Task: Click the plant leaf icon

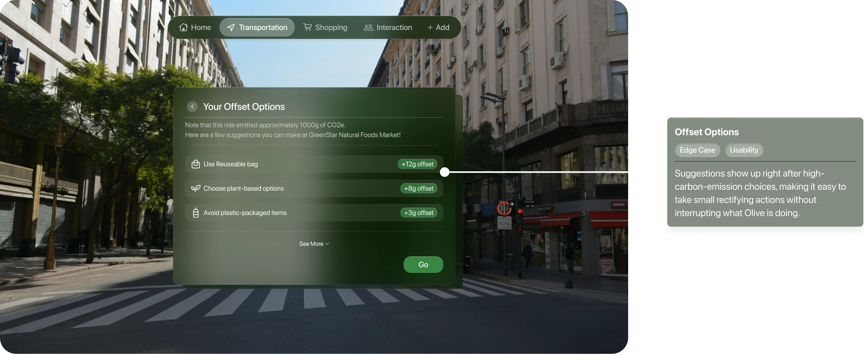Action: coord(195,188)
